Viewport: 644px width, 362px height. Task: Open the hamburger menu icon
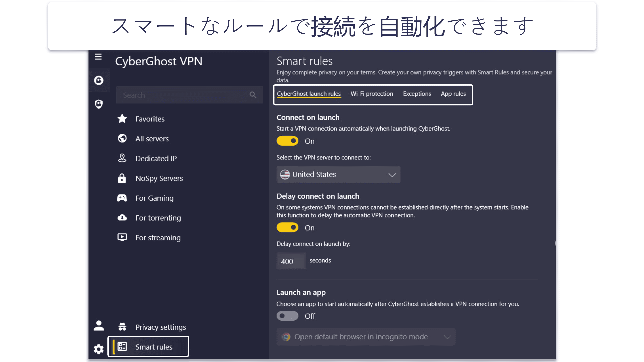pyautogui.click(x=98, y=57)
